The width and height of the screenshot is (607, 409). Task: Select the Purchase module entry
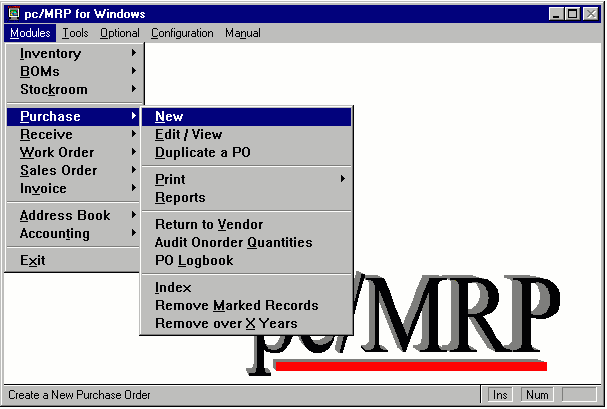[73, 116]
